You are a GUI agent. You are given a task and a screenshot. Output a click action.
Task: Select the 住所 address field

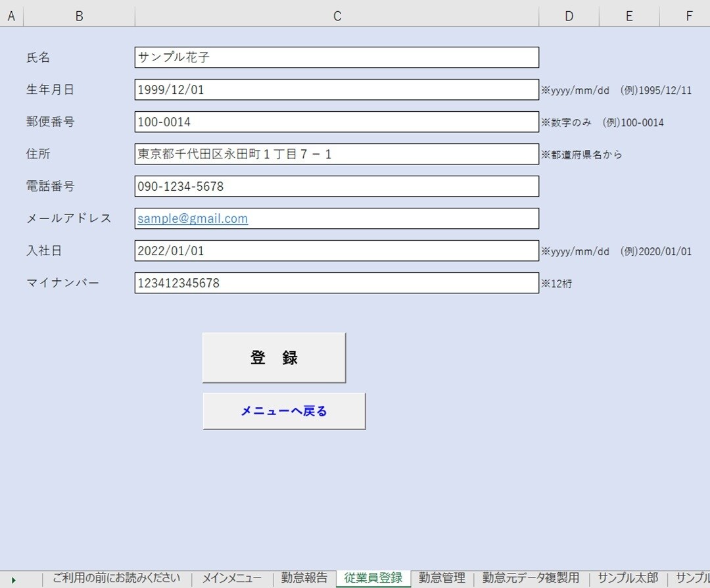point(337,154)
